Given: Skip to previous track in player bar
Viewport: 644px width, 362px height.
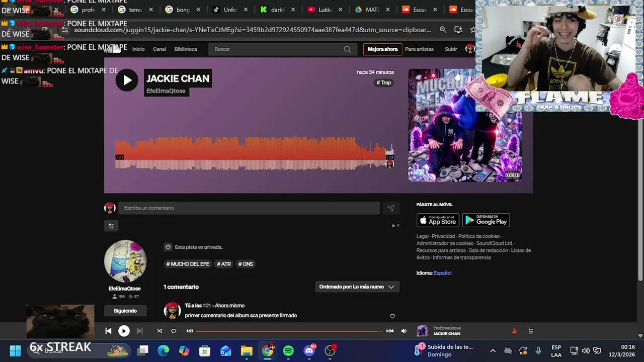Looking at the screenshot, I should point(108,331).
